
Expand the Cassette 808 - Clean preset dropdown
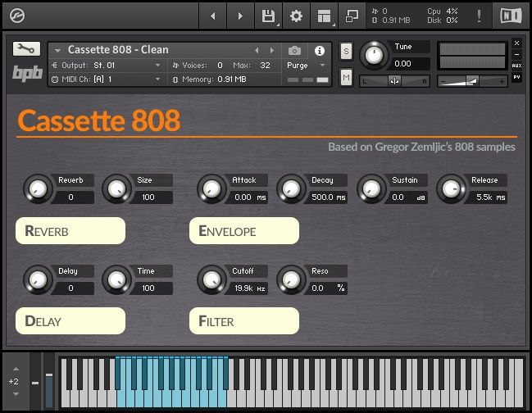(57, 51)
